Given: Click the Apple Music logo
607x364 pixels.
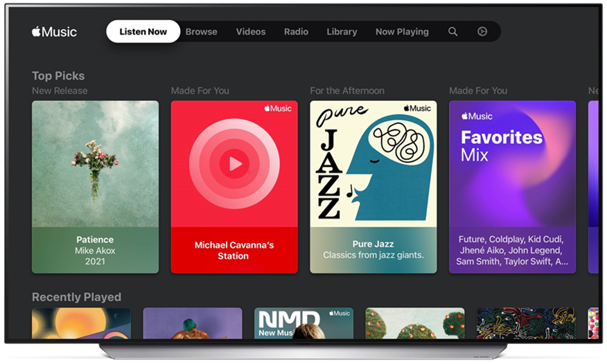Looking at the screenshot, I should click(x=54, y=32).
